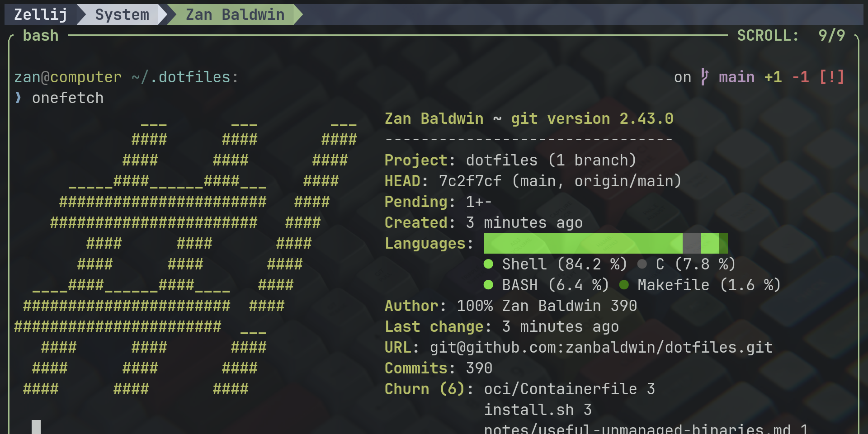Click the HEAD commit hash 7c2f7cf

click(x=470, y=181)
